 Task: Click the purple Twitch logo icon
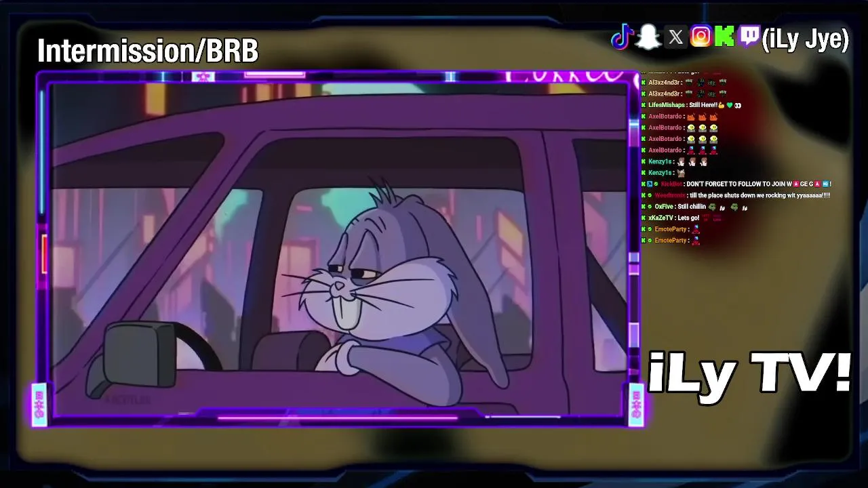click(749, 37)
